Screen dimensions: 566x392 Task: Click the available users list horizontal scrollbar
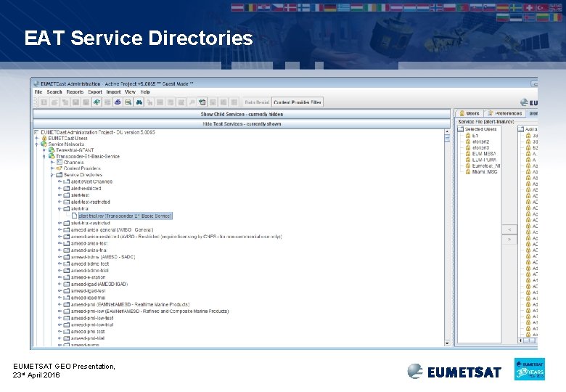pos(528,340)
